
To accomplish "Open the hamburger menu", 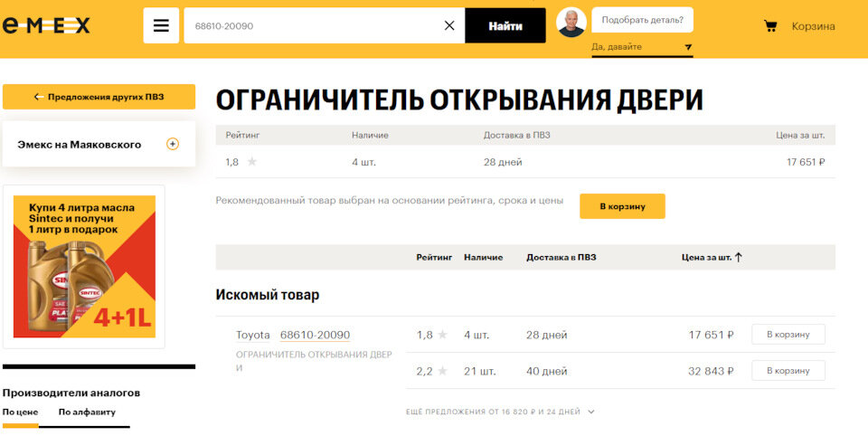I will [161, 25].
